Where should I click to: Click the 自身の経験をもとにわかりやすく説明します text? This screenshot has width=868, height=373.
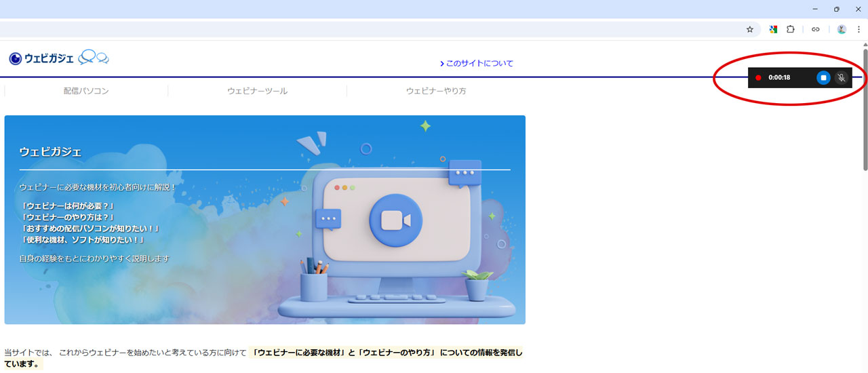94,258
